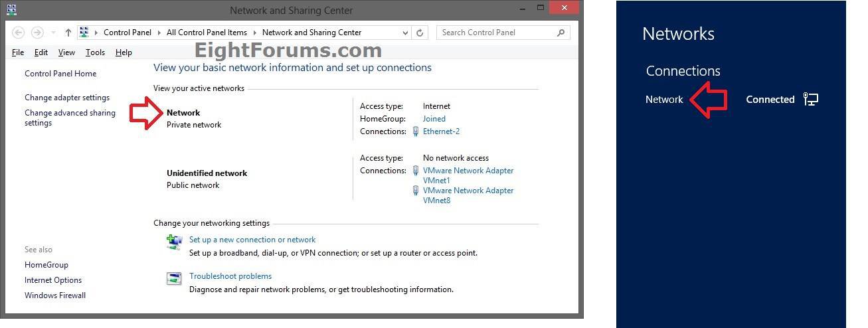Screen dimensions: 868x328
Task: Click the wired network icon beside Connected
Action: (810, 100)
